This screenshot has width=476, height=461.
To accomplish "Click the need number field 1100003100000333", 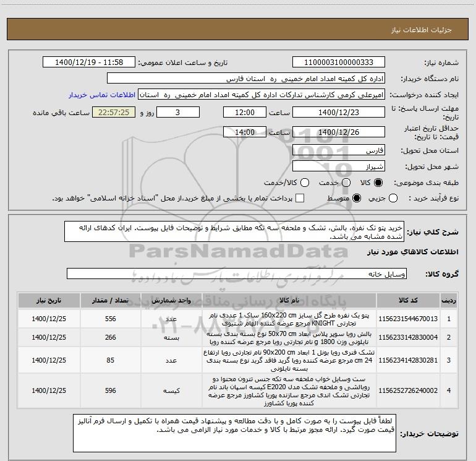I will click(x=339, y=62).
